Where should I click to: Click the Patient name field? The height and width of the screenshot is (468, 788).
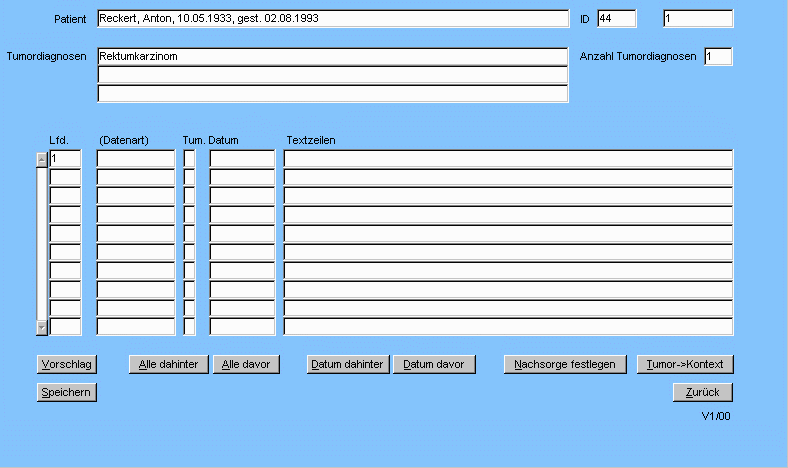point(332,19)
